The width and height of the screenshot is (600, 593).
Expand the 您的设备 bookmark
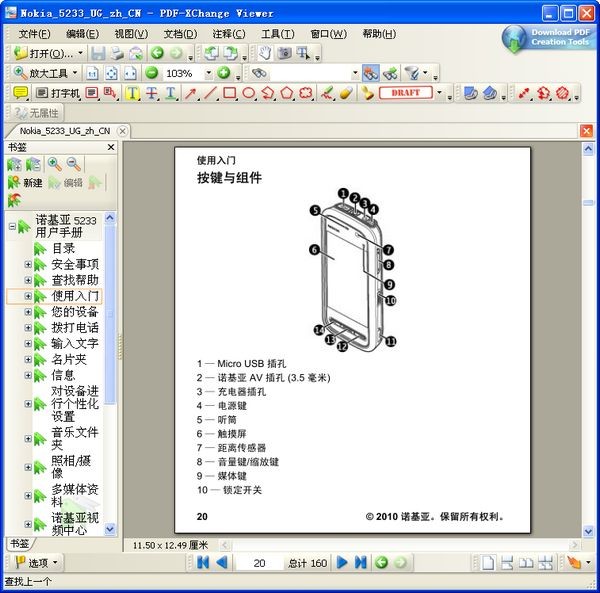(x=28, y=312)
